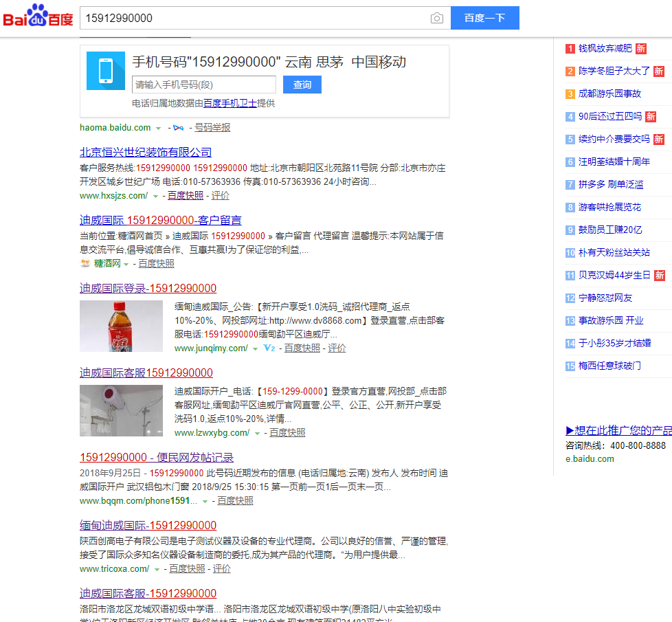
Task: Click 评价 for www.junqimy.com result
Action: 337,348
